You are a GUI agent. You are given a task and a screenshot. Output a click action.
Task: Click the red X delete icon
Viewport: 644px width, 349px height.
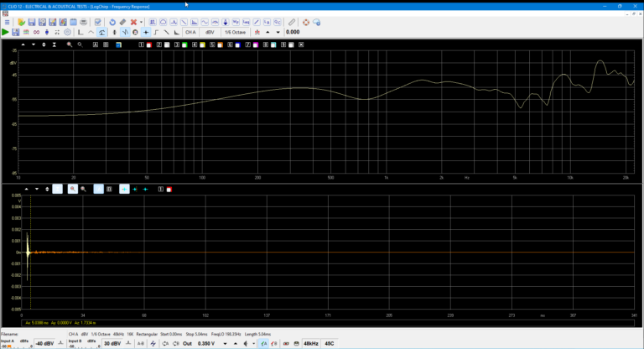pos(133,22)
